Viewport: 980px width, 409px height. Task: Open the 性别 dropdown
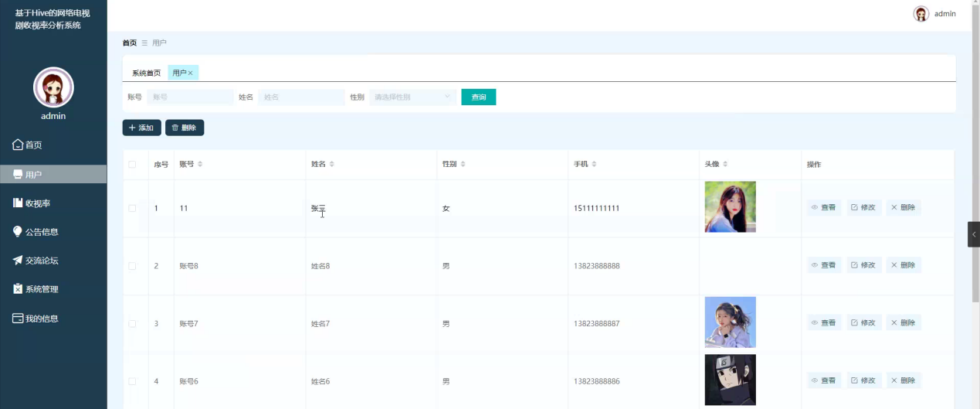tap(412, 97)
